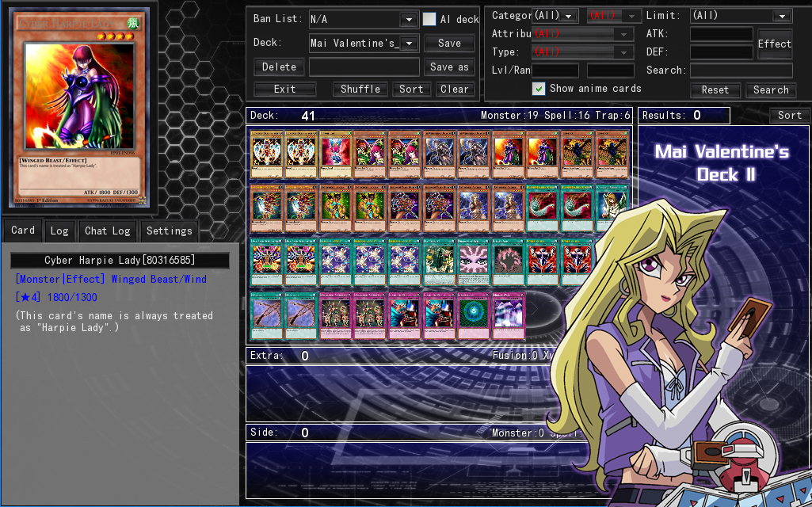This screenshot has height=507, width=812.
Task: Click the 'Monster:19 Spell:16 Trap:6' summary
Action: 555,116
